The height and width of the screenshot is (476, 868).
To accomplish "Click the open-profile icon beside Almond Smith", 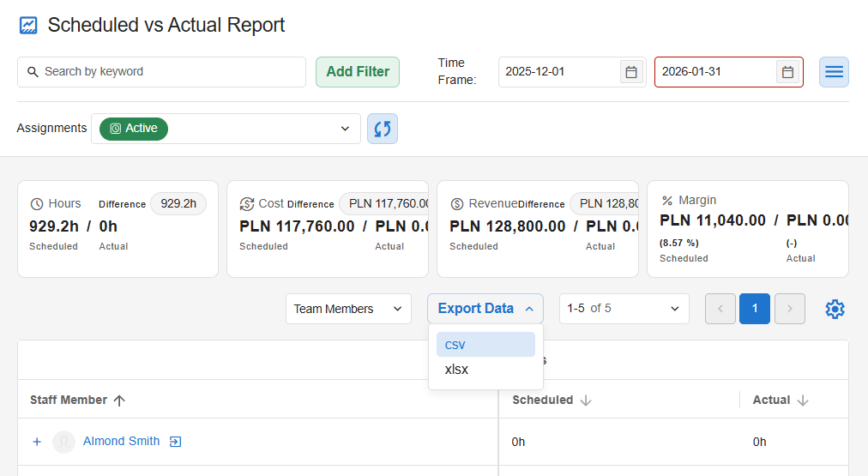I will pyautogui.click(x=176, y=442).
